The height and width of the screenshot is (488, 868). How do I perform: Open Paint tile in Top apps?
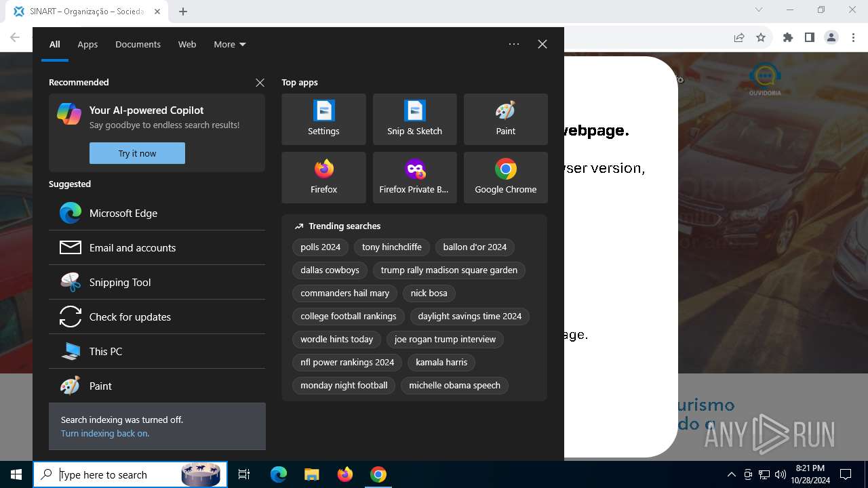point(505,119)
